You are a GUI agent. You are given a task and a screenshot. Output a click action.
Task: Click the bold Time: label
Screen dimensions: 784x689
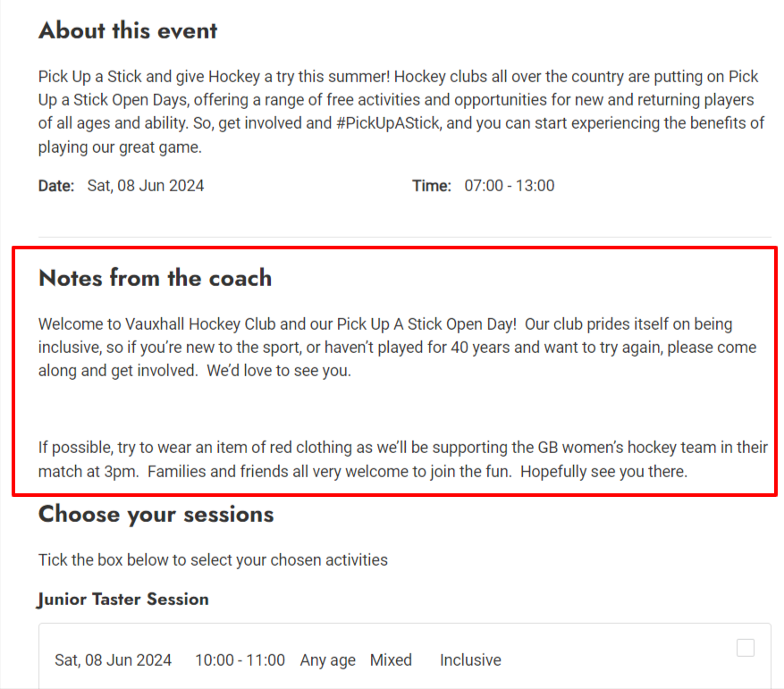tap(432, 186)
